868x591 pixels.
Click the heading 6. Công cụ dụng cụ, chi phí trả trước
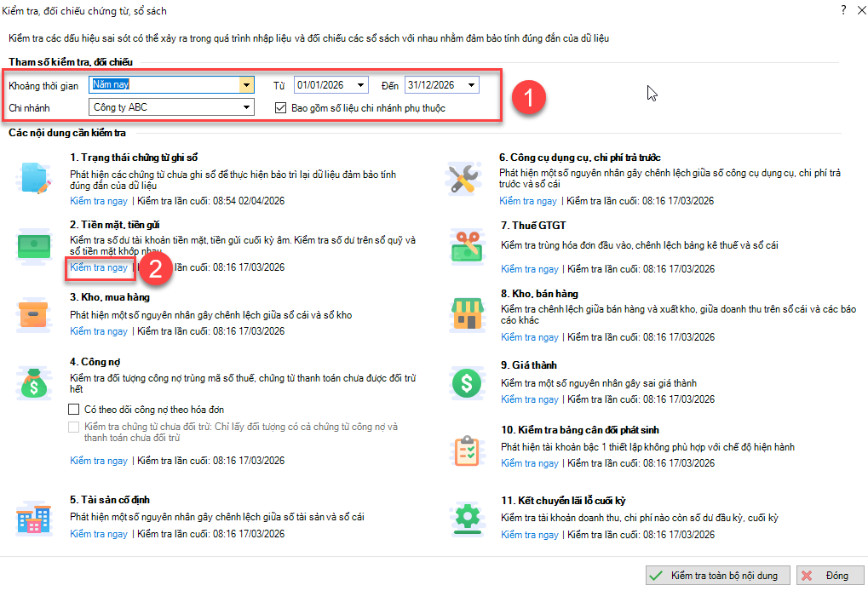coord(579,158)
